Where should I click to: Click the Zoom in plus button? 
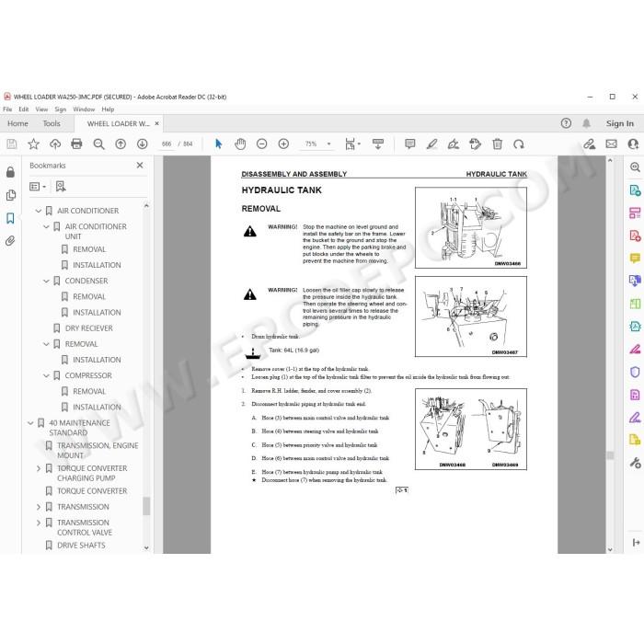pos(283,144)
